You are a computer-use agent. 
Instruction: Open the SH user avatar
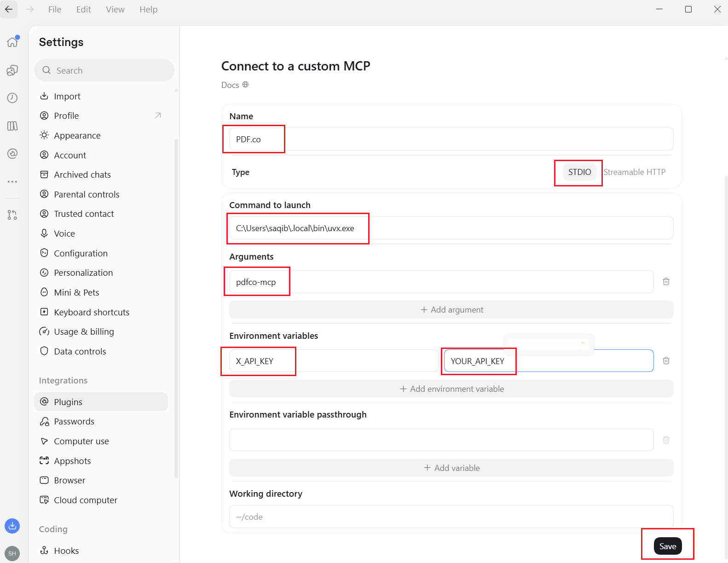coord(12,553)
